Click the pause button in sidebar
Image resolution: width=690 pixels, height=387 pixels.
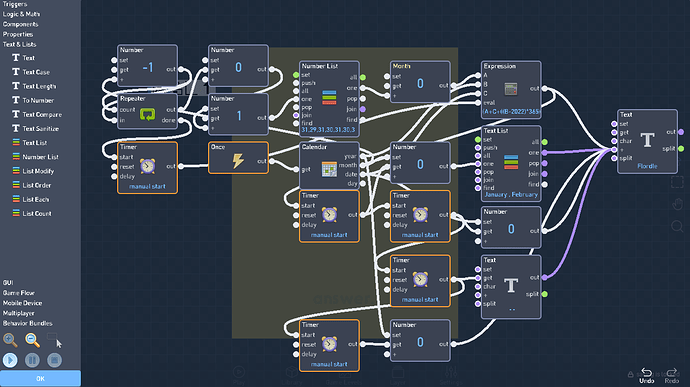tap(32, 360)
